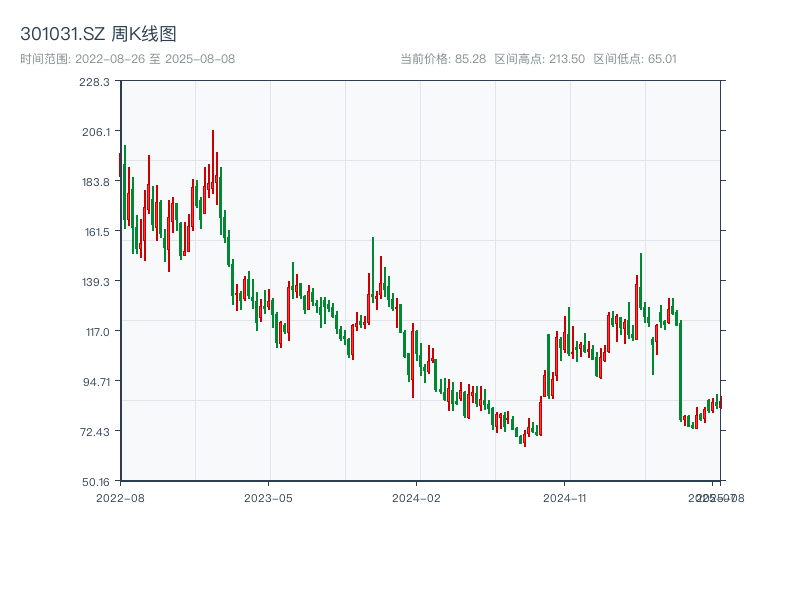800x600 pixels.
Task: Select the time range text 时间范围 2022-08-26 至 2025-08-08
Action: [x=128, y=59]
